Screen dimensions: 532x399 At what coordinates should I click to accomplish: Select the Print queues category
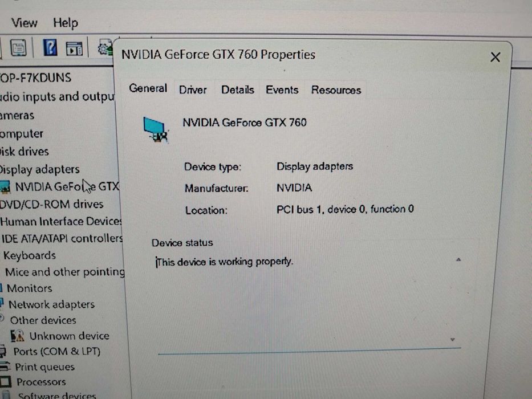pos(45,367)
